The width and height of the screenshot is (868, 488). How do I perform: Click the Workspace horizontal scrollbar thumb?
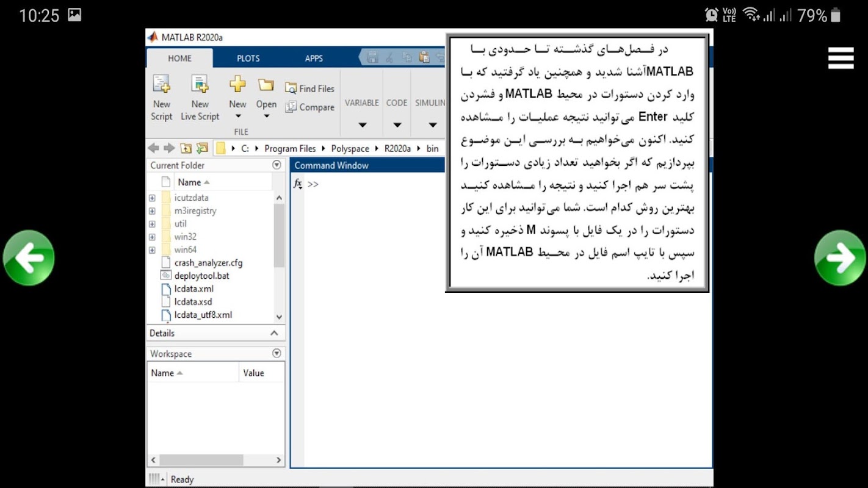coord(201,461)
